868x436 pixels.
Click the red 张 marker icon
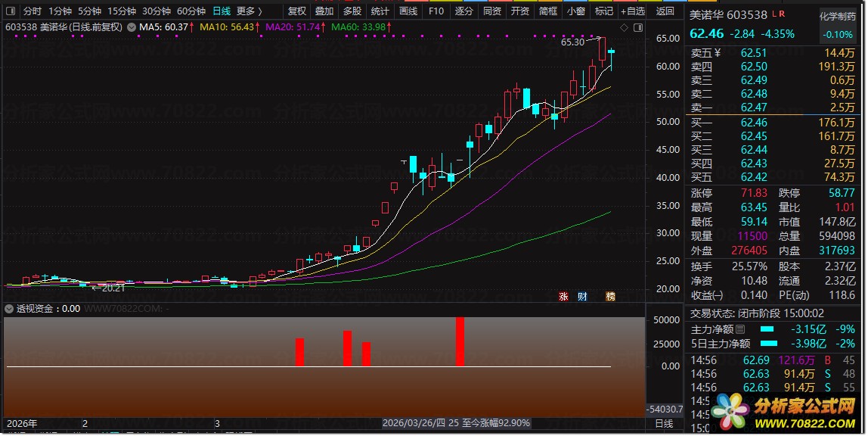(563, 297)
